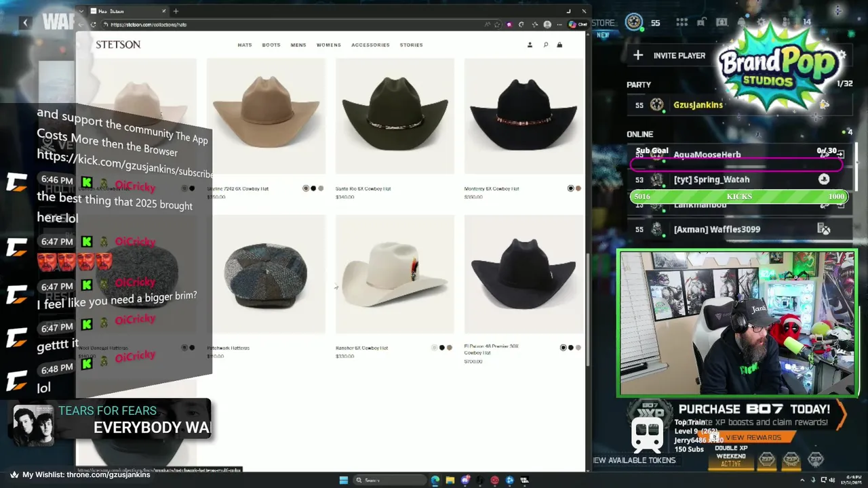Open the Copilot Chat button

pos(578,24)
